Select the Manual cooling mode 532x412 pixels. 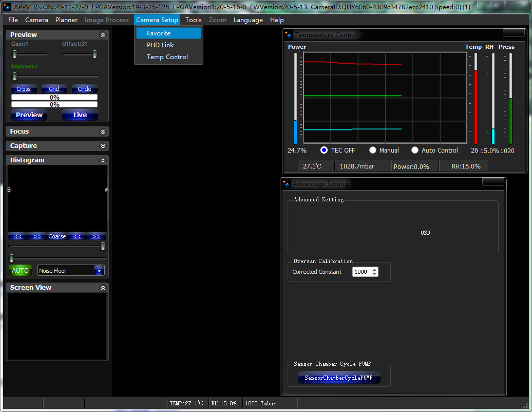click(372, 150)
